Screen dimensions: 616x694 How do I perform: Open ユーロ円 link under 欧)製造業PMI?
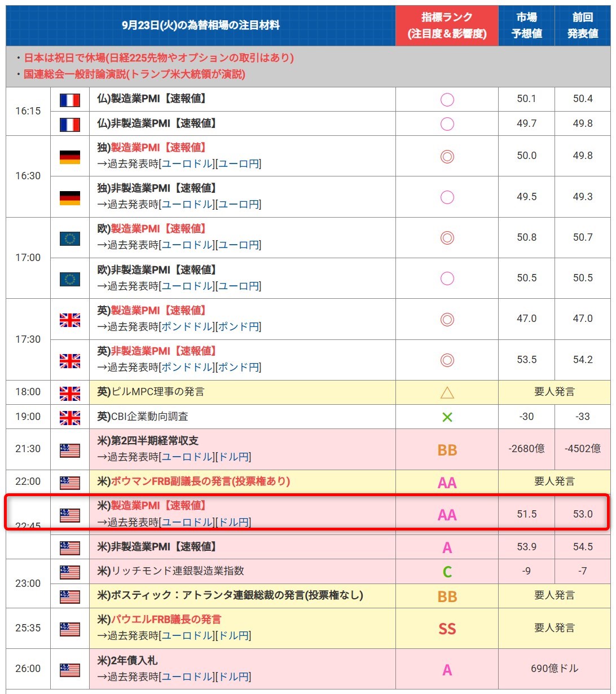click(239, 245)
